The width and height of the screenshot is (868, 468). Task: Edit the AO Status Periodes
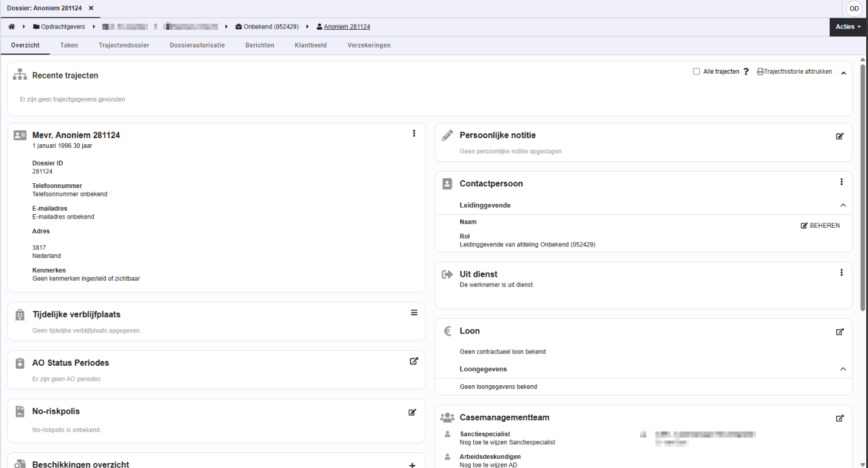click(414, 361)
